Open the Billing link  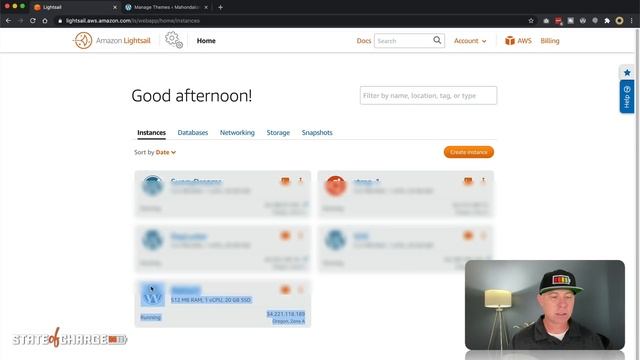pos(550,41)
